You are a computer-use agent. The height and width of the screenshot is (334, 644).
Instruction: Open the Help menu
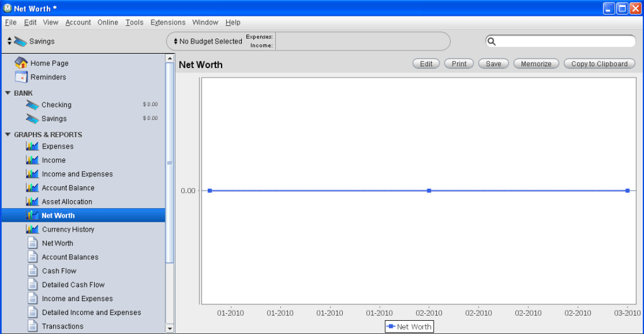(233, 22)
